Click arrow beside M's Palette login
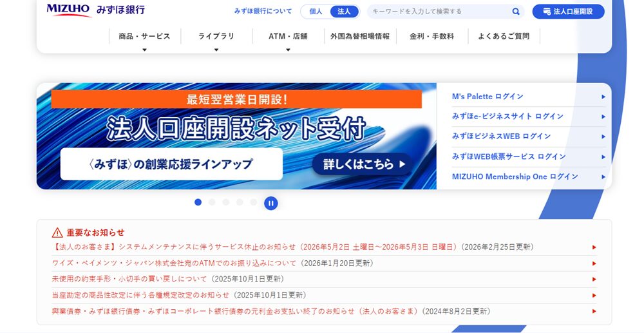The height and width of the screenshot is (333, 644). tap(603, 97)
